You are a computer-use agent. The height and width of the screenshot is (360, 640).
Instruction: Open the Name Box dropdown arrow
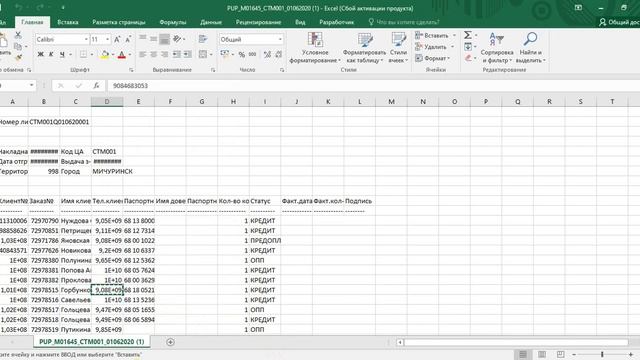tap(31, 85)
